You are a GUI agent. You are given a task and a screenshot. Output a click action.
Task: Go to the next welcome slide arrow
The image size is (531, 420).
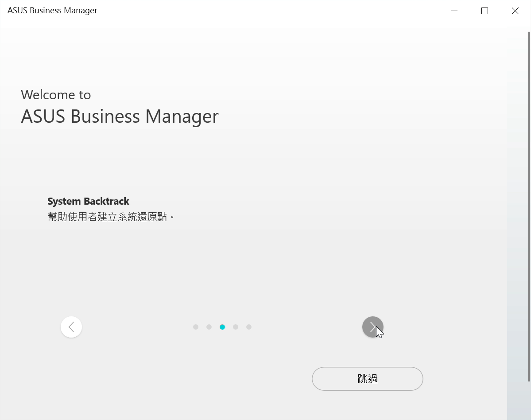372,327
